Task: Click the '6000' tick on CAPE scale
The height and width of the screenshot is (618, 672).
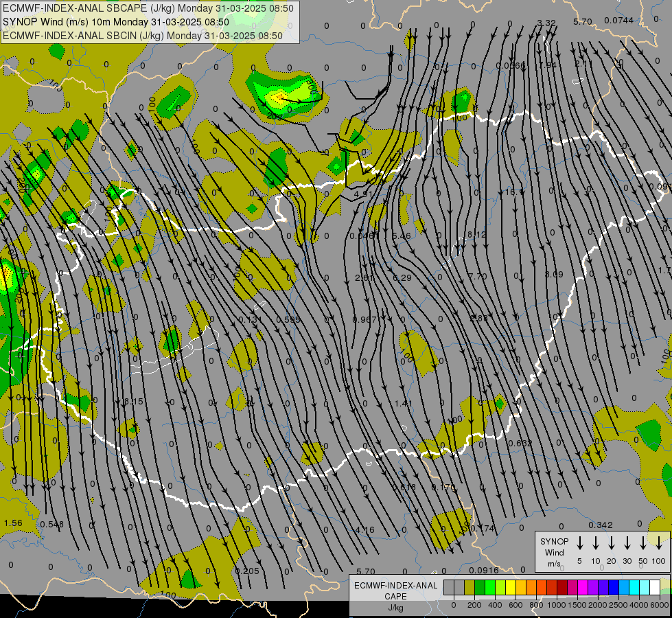Action: pos(660,605)
